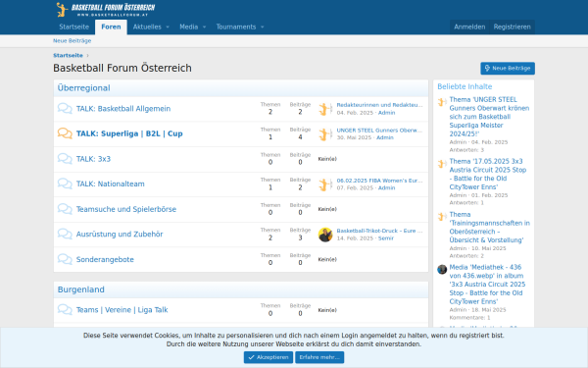Expand the Aktuelles menu arrow
This screenshot has height=368, width=588.
[168, 27]
